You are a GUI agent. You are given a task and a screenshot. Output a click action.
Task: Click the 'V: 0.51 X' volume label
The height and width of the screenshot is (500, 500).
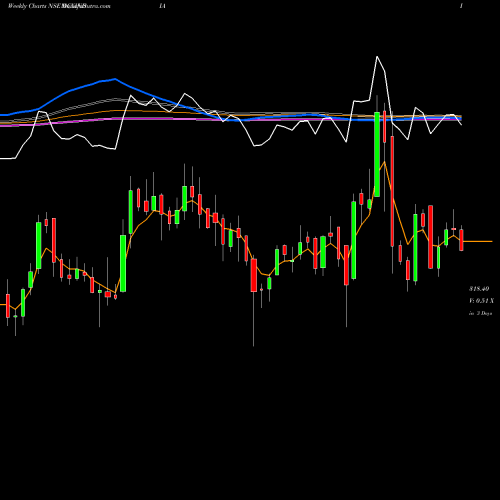coord(481,301)
